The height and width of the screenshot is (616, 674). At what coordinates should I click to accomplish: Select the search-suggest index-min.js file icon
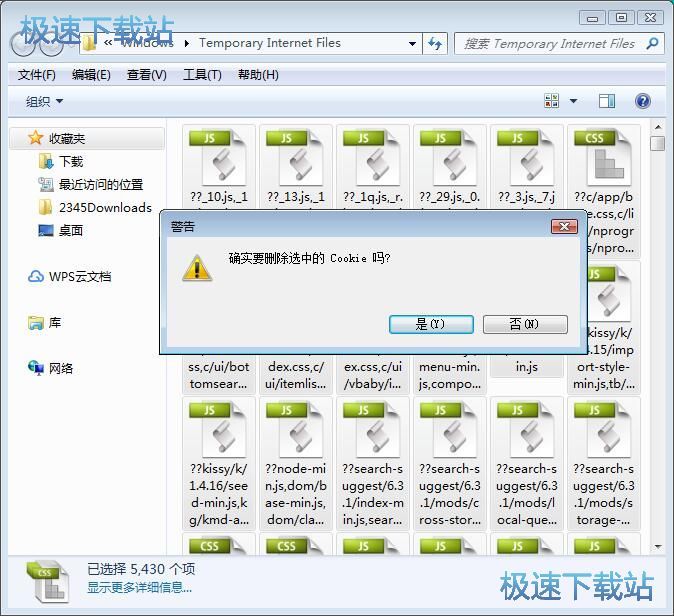pyautogui.click(x=371, y=429)
